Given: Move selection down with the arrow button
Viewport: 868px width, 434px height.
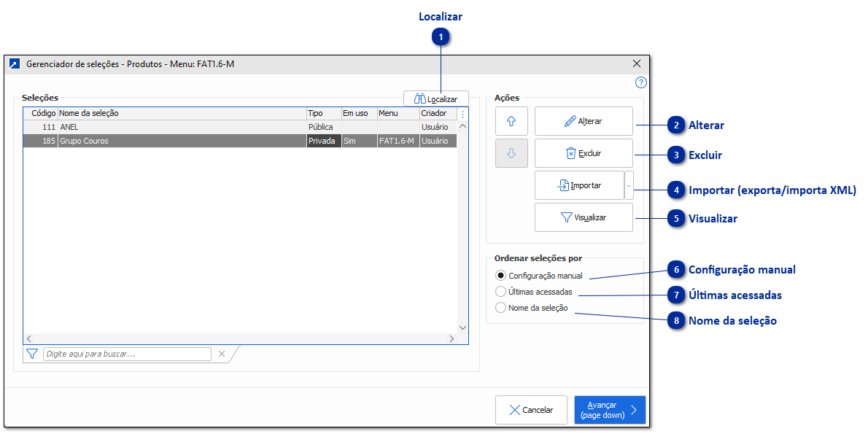Looking at the screenshot, I should click(x=511, y=153).
